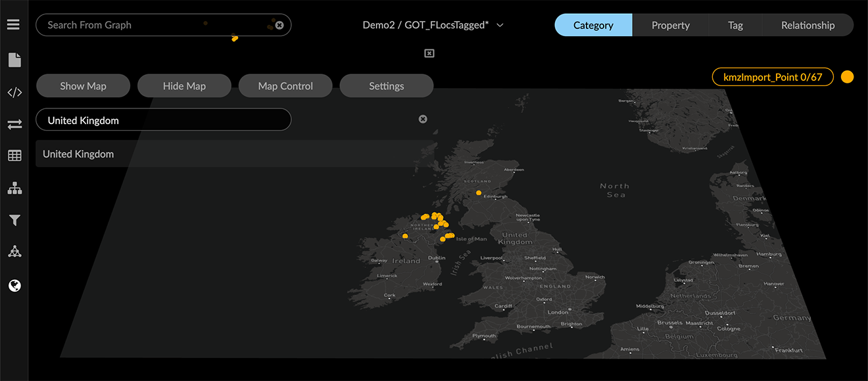The width and height of the screenshot is (868, 381).
Task: Select the code editor icon in the sidebar
Action: [14, 92]
